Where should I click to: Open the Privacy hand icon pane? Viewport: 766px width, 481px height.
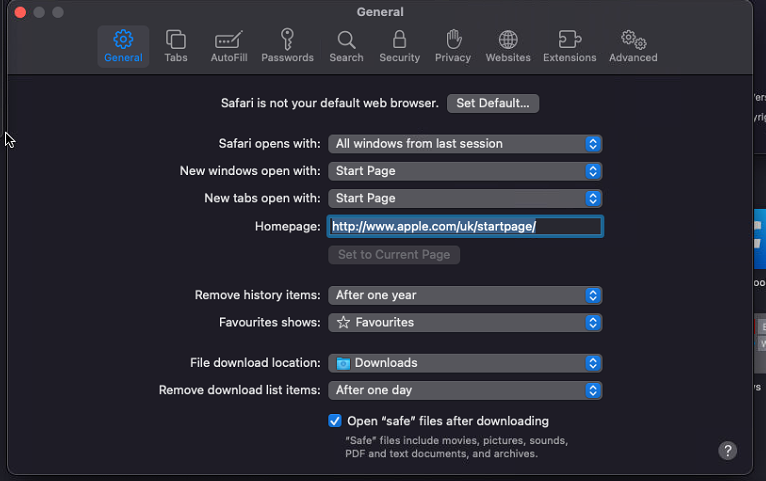pos(453,46)
